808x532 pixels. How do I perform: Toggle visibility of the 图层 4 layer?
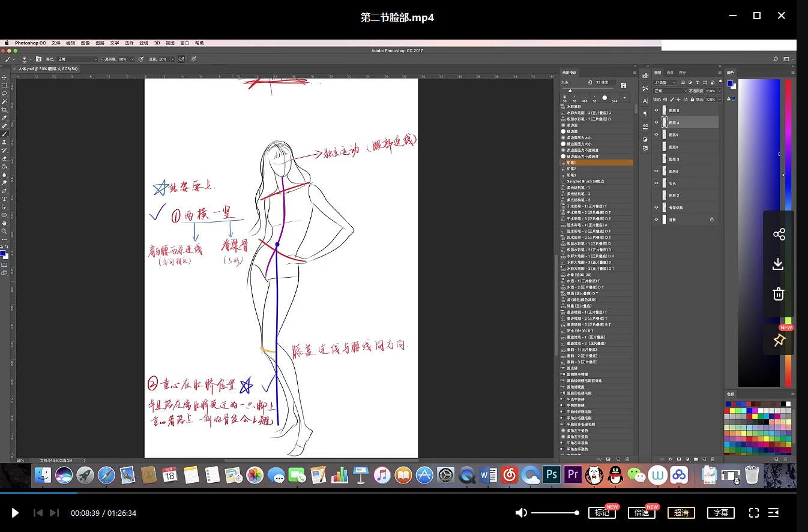[656, 122]
